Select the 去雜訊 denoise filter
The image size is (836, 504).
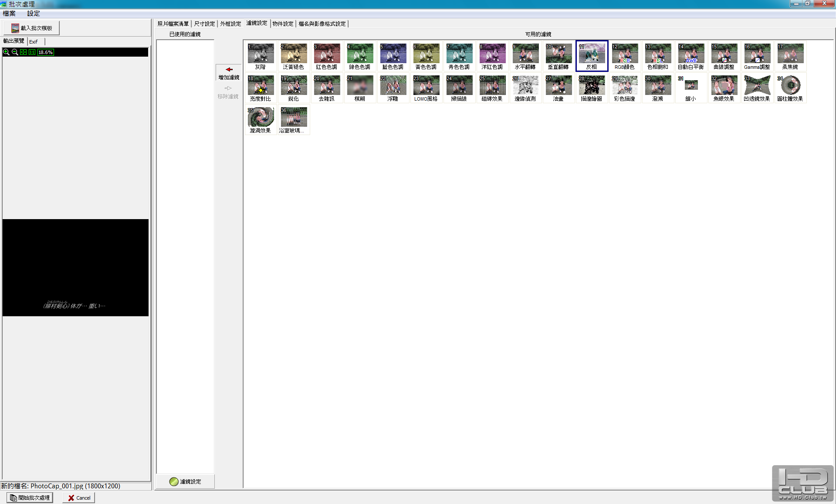coord(327,88)
